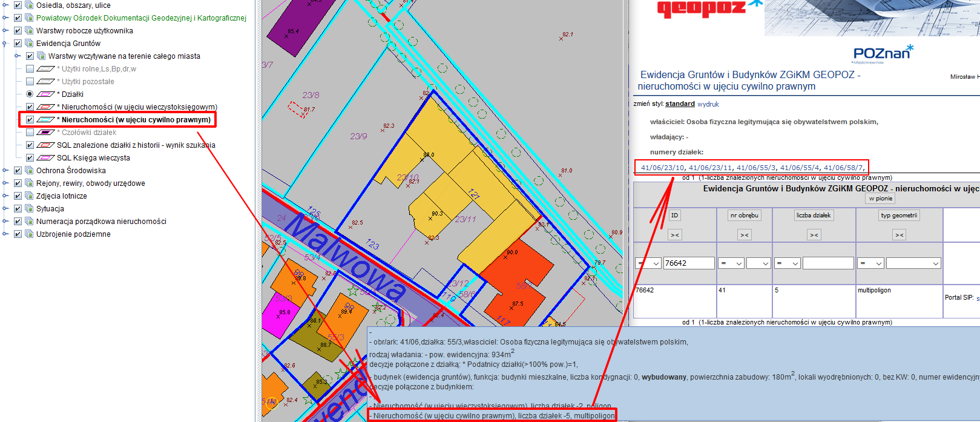Click the >< button under ID column
980x422 pixels.
(674, 235)
